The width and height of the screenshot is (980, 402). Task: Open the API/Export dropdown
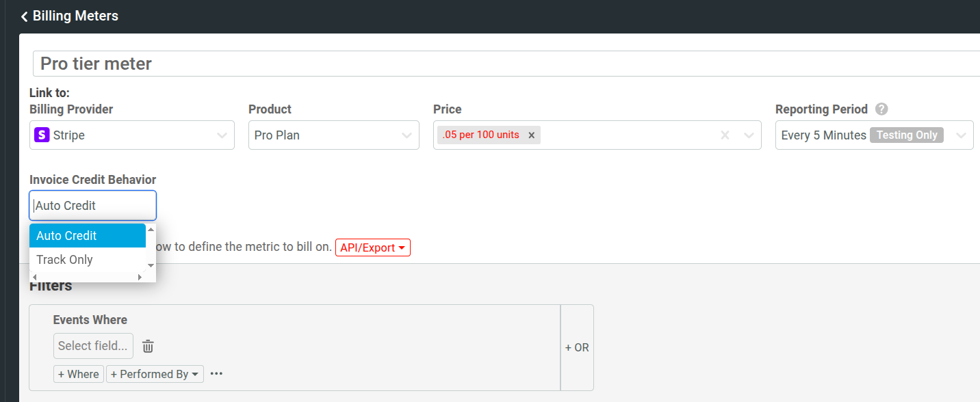pyautogui.click(x=373, y=247)
